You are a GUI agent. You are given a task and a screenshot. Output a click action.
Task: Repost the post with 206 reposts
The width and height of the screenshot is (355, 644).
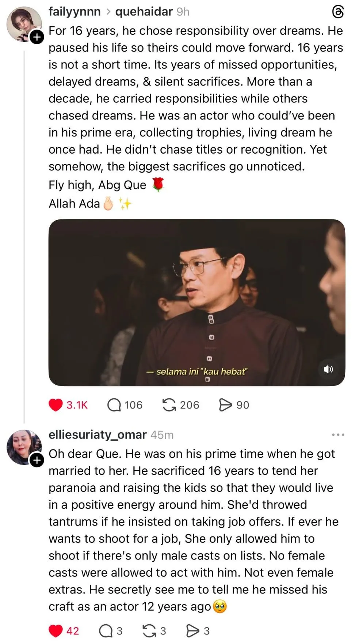pos(169,405)
